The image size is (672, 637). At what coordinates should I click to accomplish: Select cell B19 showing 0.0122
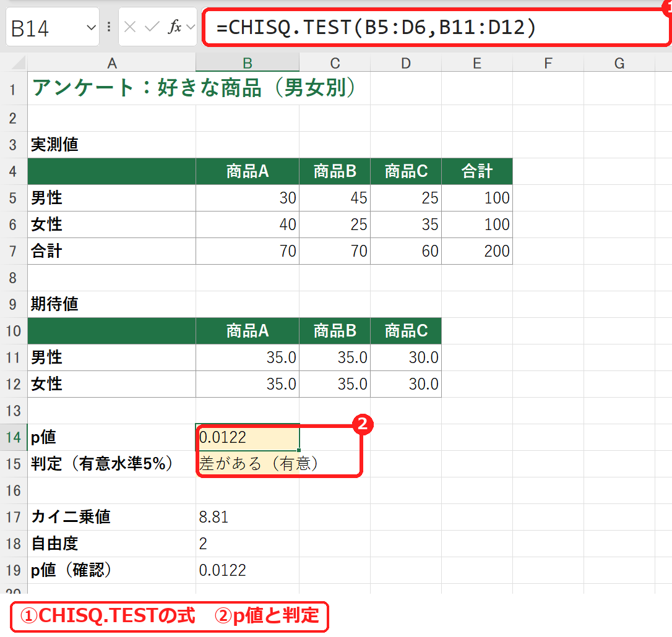point(248,570)
